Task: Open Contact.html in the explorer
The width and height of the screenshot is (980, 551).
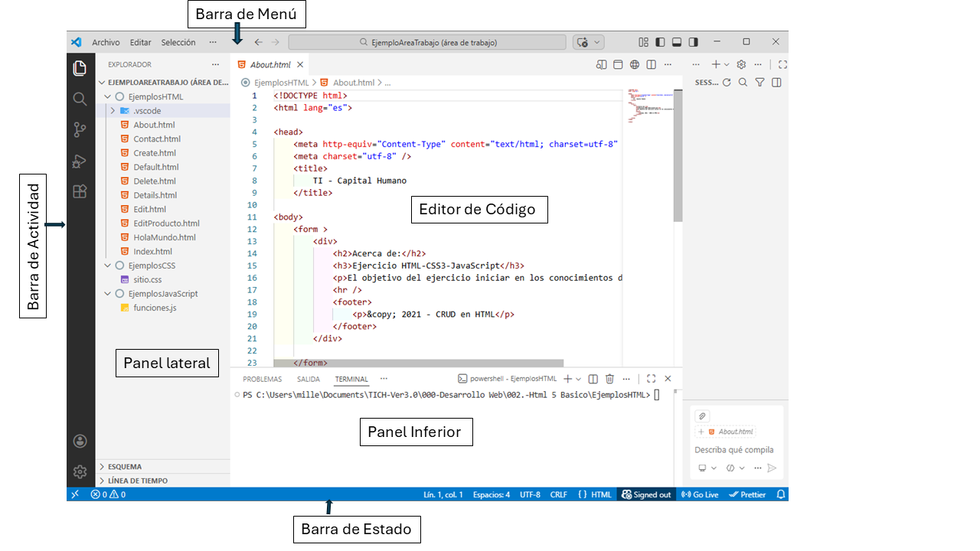Action: pyautogui.click(x=157, y=139)
